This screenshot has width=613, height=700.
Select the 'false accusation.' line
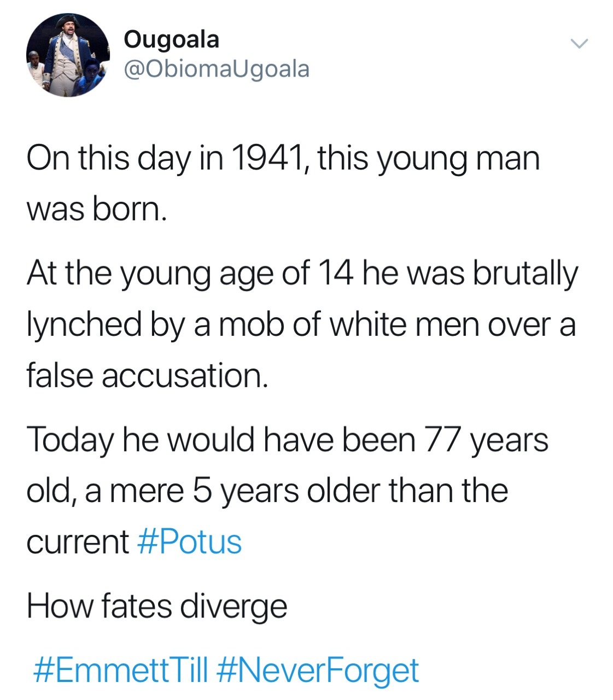coord(148,376)
